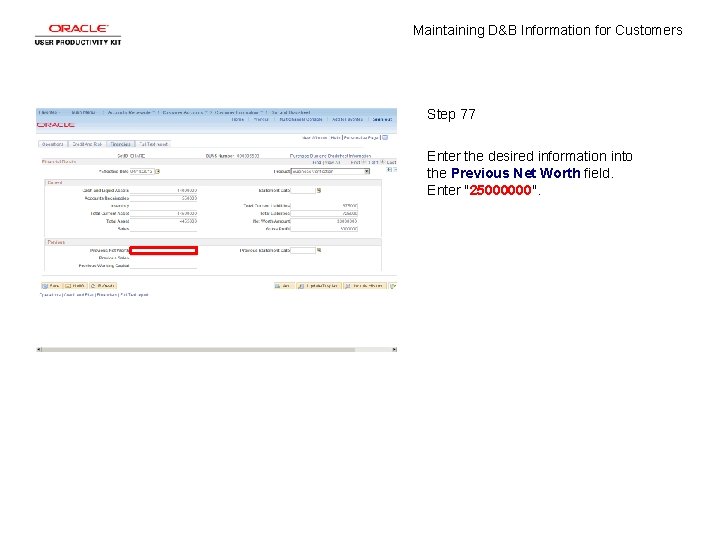This screenshot has height=540, width=720.
Task: Click the Personalize Page link
Action: (x=361, y=138)
